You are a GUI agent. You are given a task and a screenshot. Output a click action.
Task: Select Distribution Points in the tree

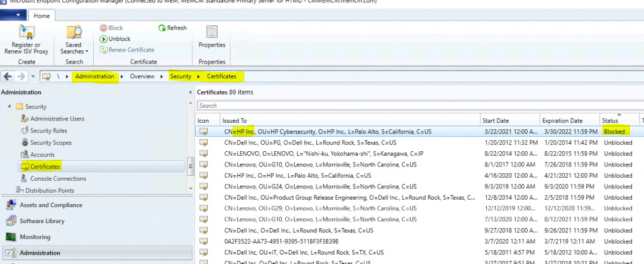[50, 190]
